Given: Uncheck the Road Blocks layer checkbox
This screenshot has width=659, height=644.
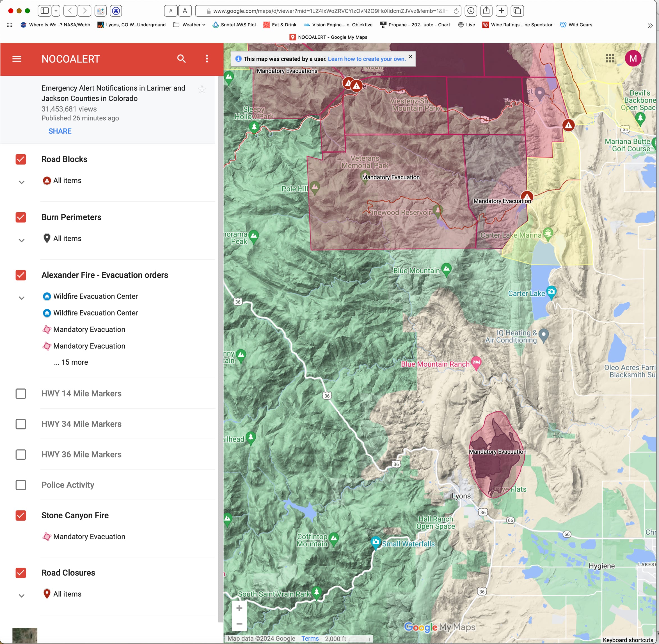Looking at the screenshot, I should [21, 159].
